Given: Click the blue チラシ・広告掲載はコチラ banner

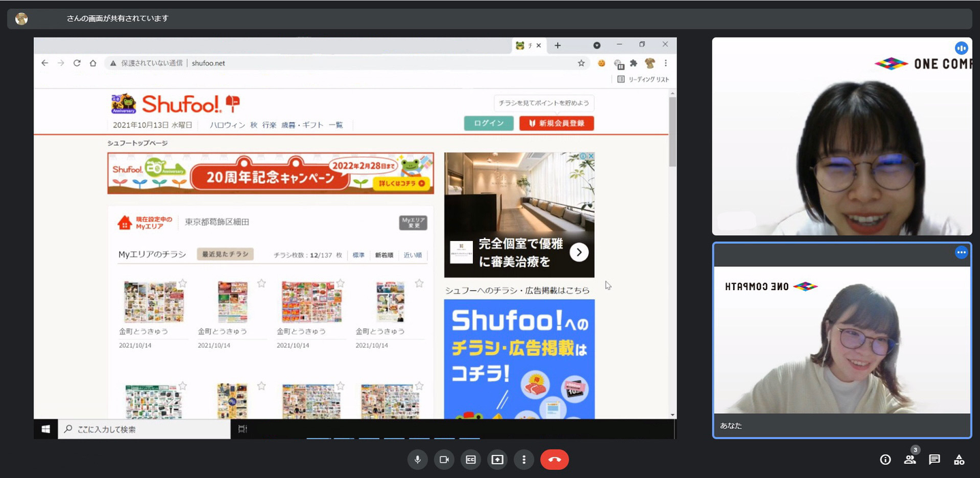Looking at the screenshot, I should [x=519, y=359].
